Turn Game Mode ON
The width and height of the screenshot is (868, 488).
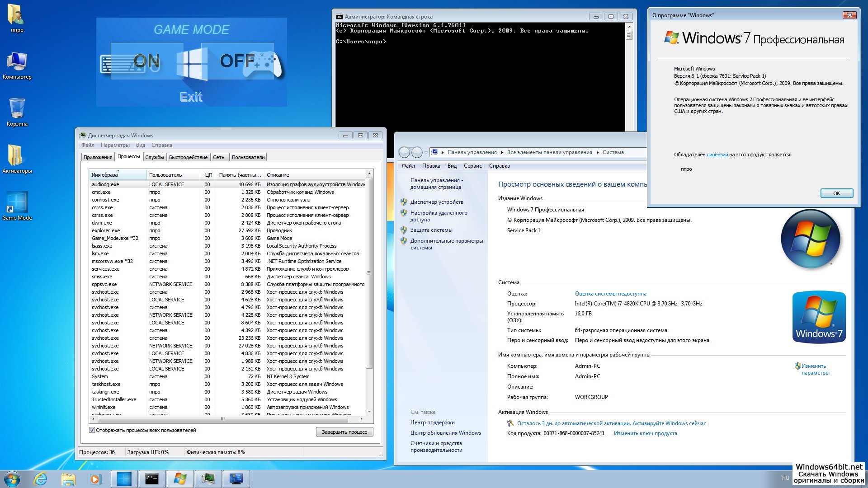point(146,61)
